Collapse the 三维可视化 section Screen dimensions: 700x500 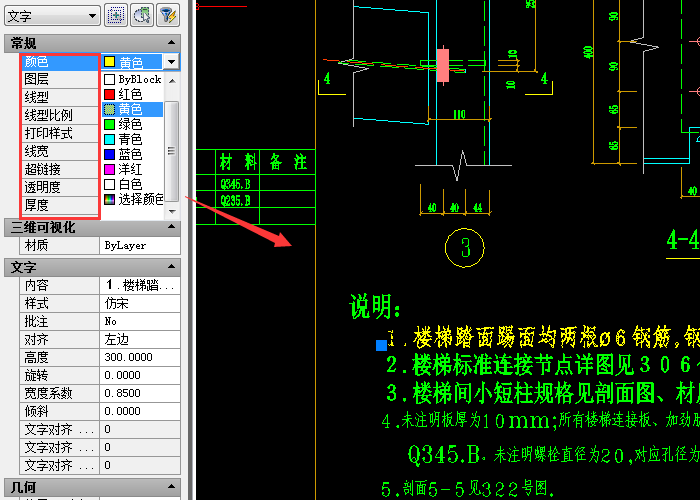pyautogui.click(x=171, y=227)
